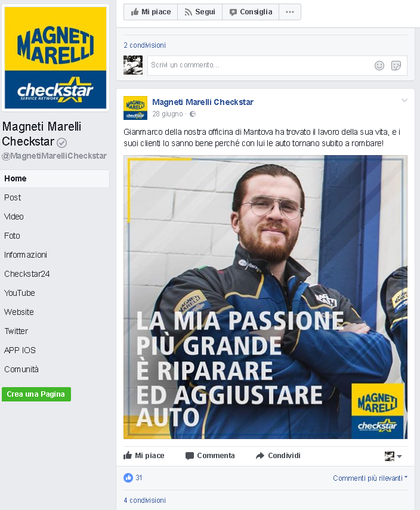Expand the post options chevron at the top right
Viewport: 420px width, 510px height.
tap(404, 100)
